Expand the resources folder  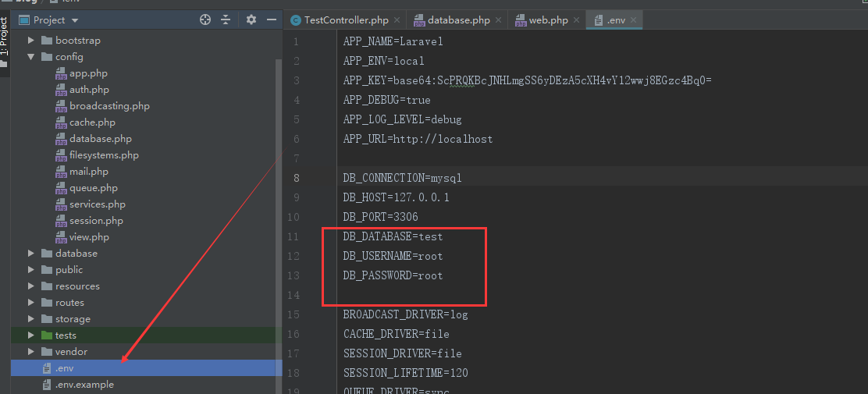31,286
